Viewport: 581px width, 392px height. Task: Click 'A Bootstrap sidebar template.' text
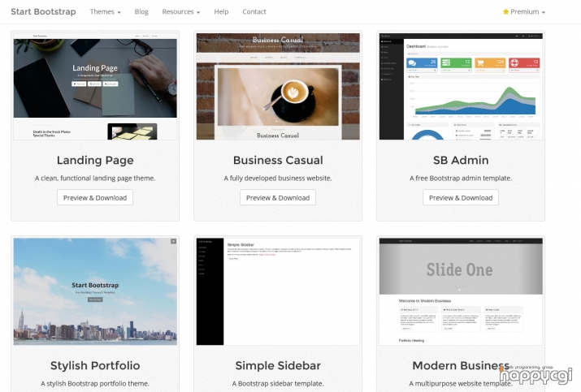tap(278, 384)
